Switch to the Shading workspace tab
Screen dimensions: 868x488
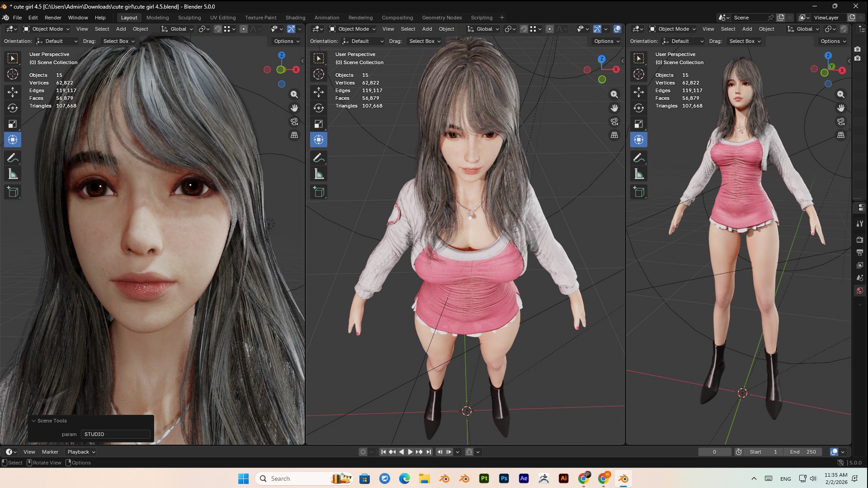(x=295, y=18)
